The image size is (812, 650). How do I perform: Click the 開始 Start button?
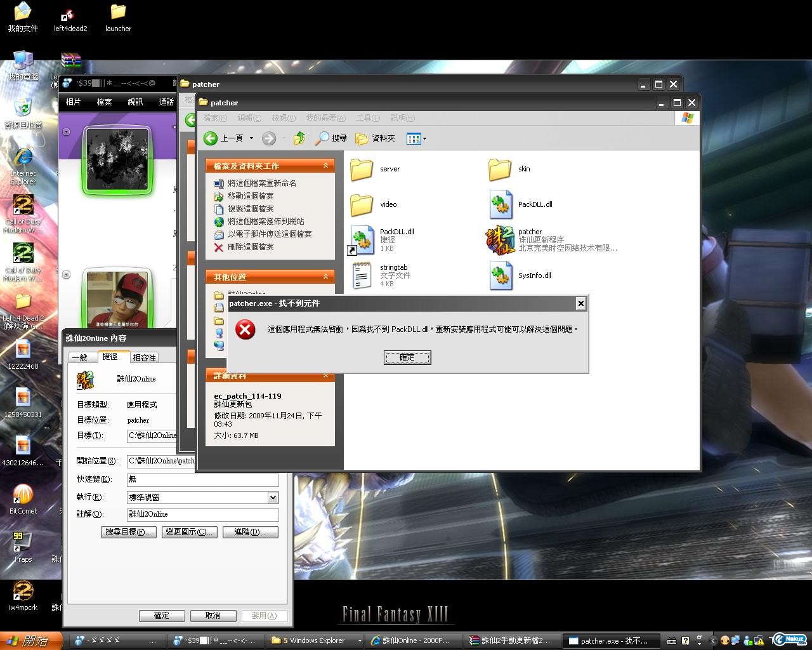(31, 640)
